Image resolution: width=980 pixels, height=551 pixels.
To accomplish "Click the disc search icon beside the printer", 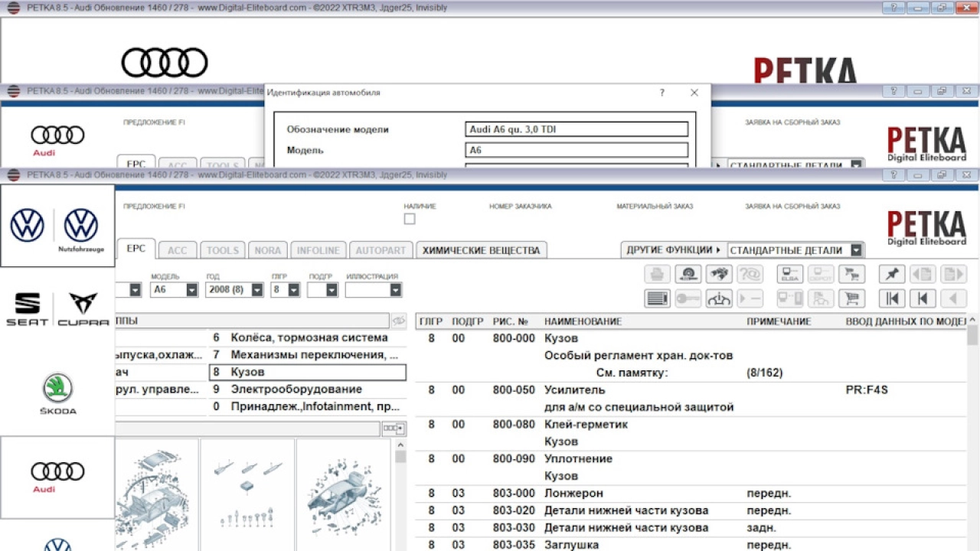I will pos(688,274).
